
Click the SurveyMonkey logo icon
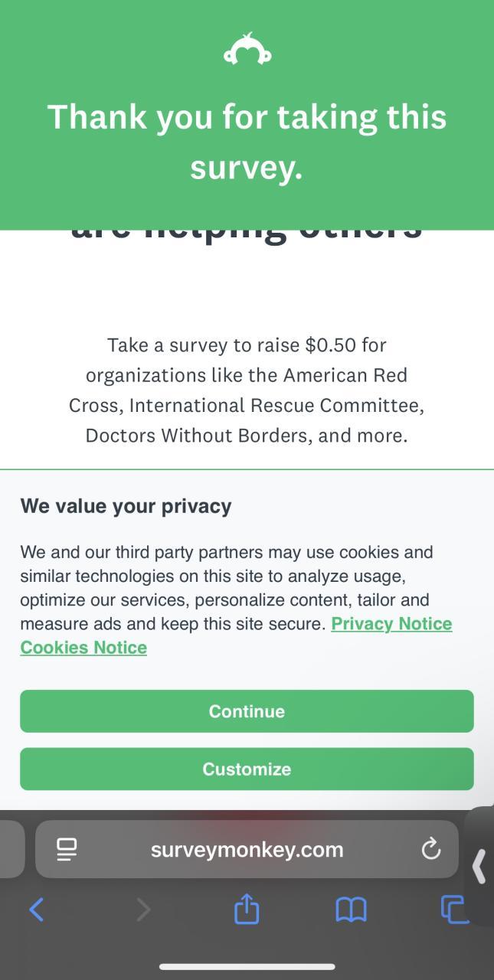(x=247, y=51)
